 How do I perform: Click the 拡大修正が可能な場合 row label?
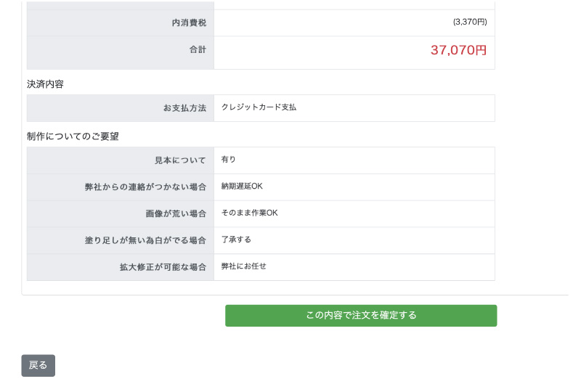click(163, 267)
